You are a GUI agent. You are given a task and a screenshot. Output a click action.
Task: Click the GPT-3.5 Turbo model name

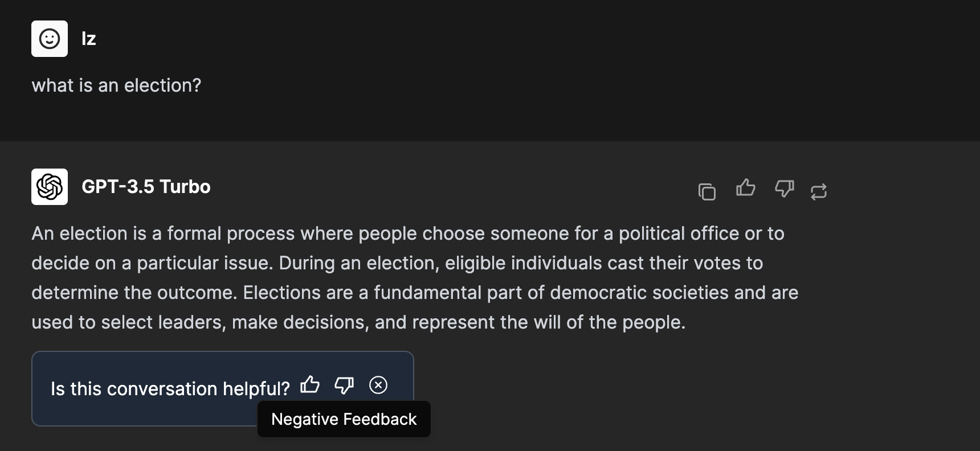146,187
